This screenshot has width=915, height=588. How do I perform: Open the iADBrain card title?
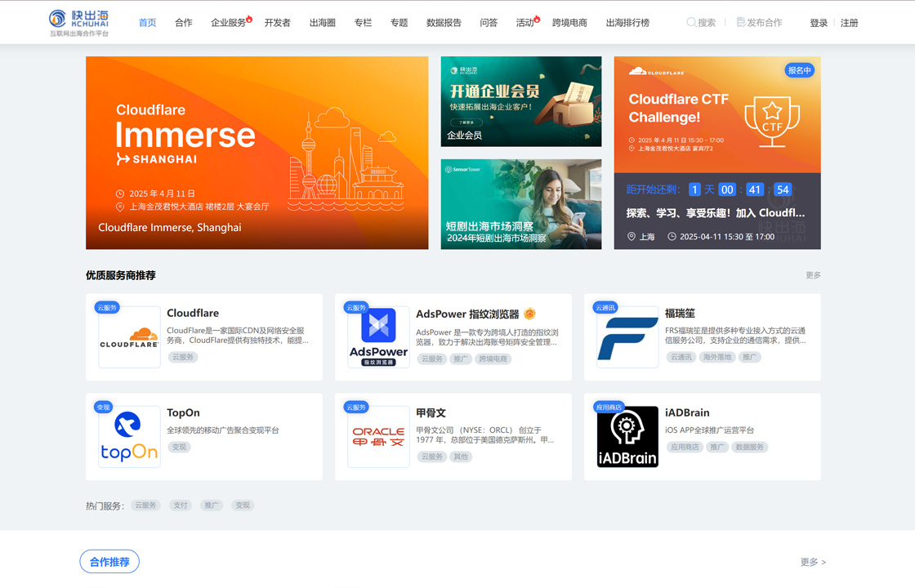[687, 412]
